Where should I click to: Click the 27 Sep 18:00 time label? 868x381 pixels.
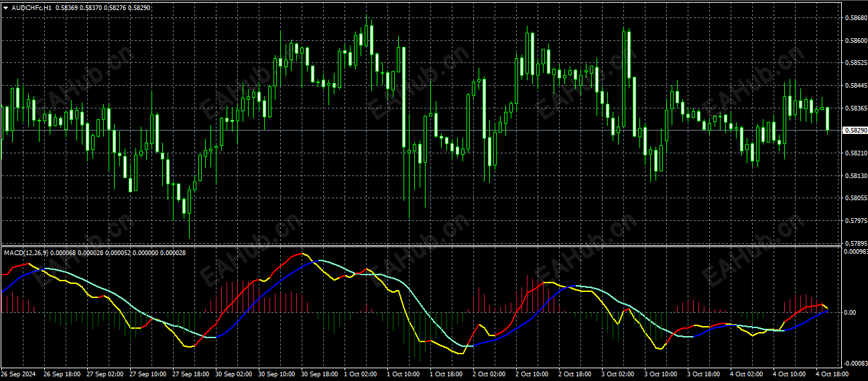[x=190, y=374]
